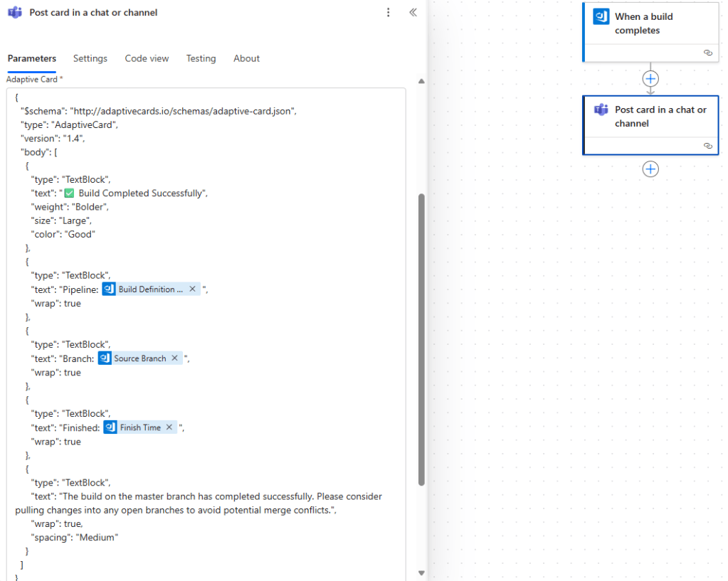
Task: Switch to the Settings tab
Action: pos(90,58)
